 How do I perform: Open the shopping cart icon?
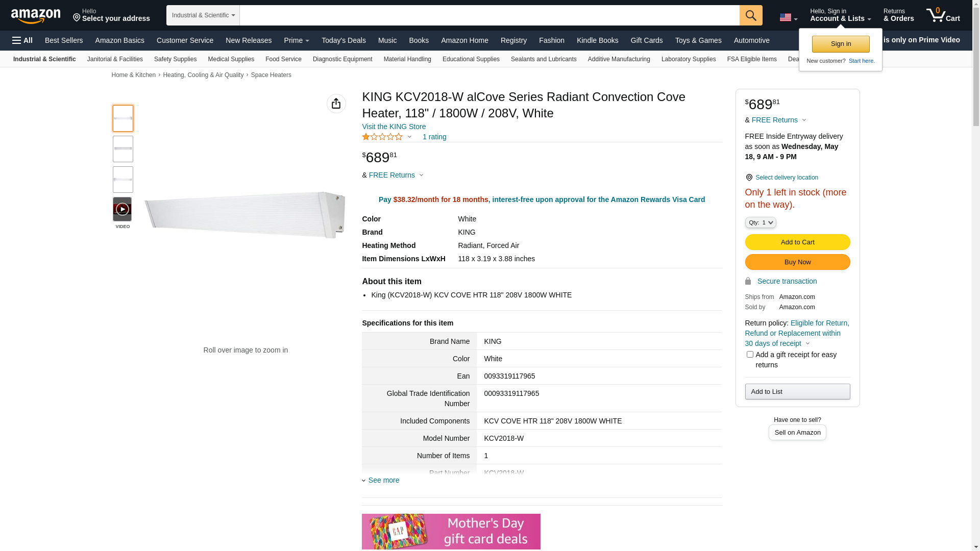tap(942, 15)
